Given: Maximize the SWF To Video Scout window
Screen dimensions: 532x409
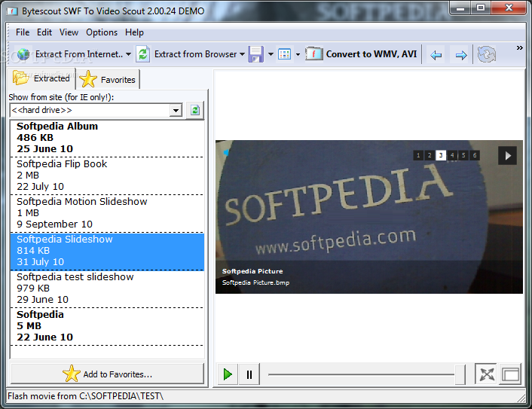Looking at the screenshot, I should [481, 8].
